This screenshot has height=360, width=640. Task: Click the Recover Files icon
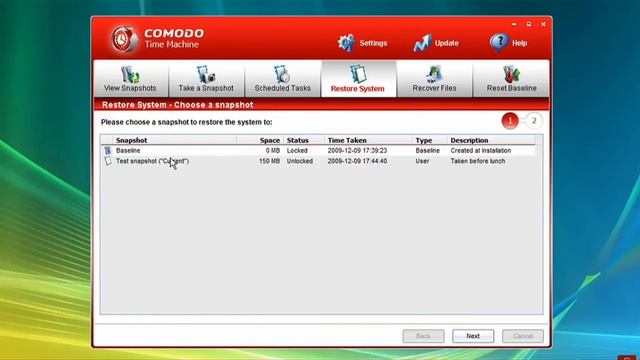[434, 74]
